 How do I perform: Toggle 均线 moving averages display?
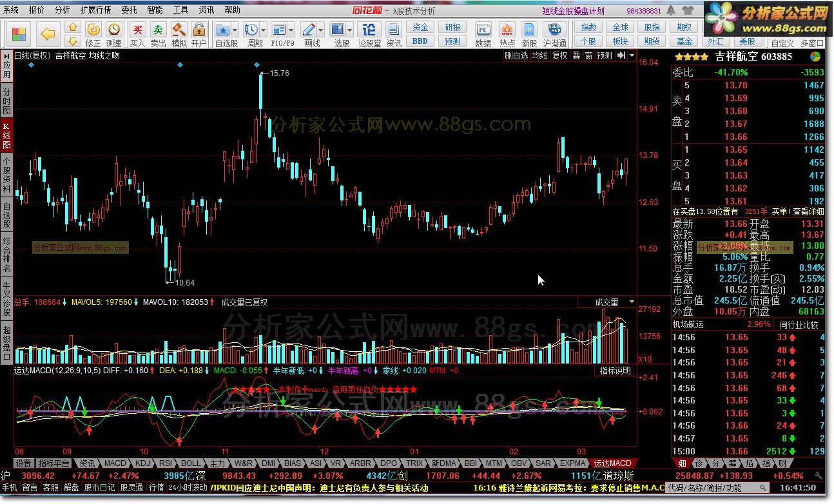click(540, 55)
